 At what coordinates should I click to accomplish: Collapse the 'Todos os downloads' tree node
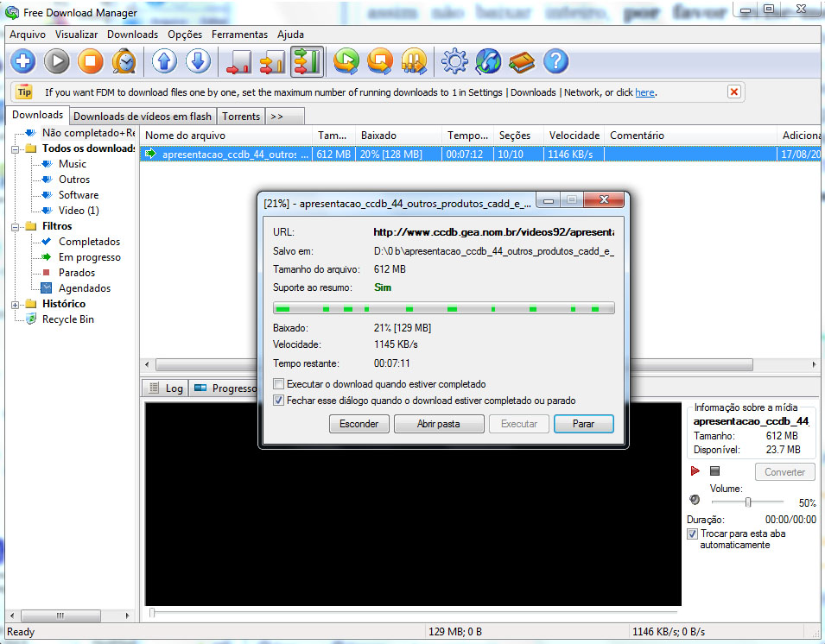tap(16, 148)
